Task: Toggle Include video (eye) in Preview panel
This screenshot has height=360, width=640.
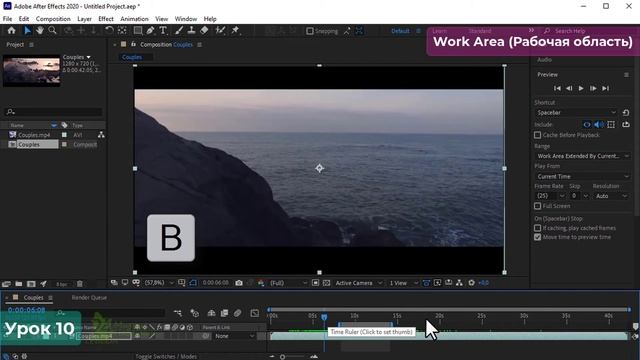Action: coord(587,124)
